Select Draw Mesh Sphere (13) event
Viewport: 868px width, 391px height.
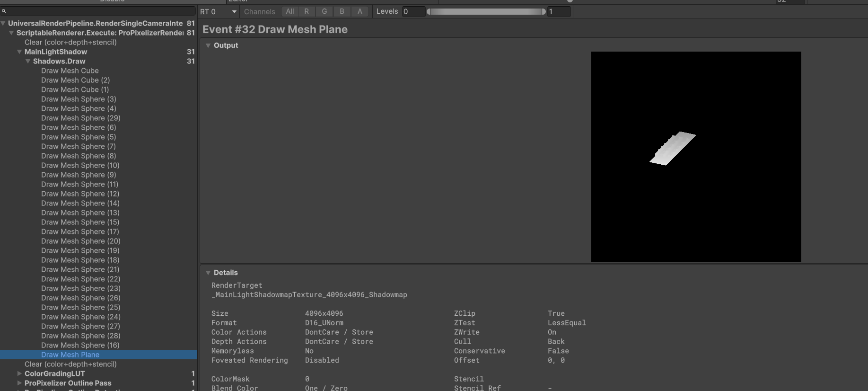tap(80, 213)
